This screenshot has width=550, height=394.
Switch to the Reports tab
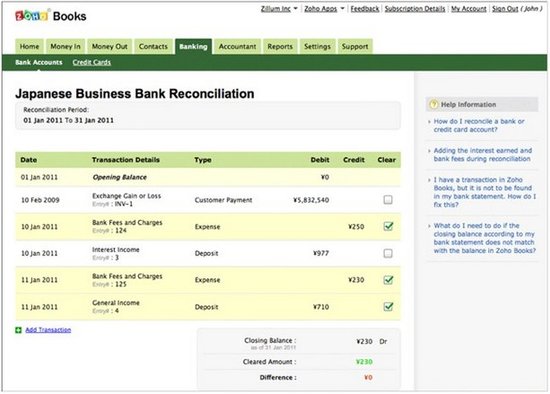click(x=280, y=46)
